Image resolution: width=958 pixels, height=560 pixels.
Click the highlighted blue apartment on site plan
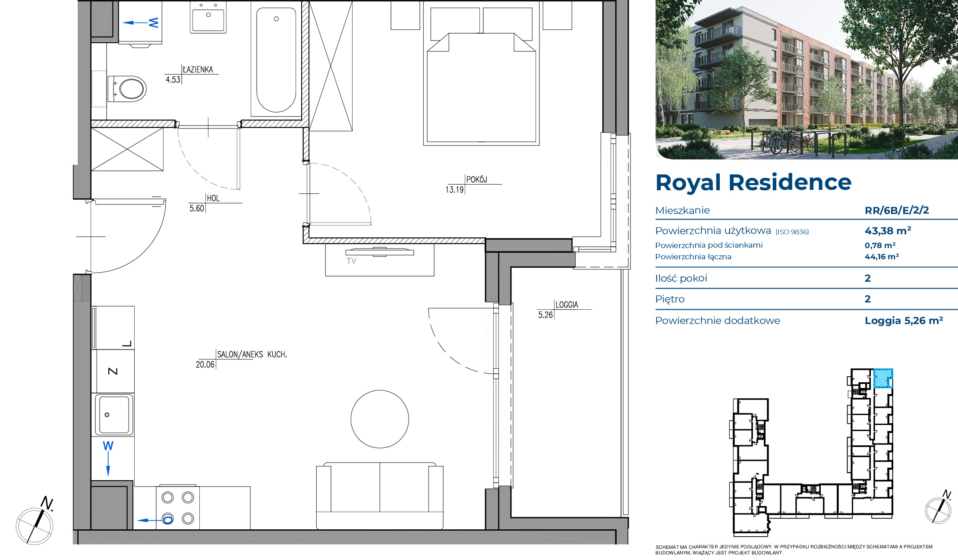tap(883, 378)
